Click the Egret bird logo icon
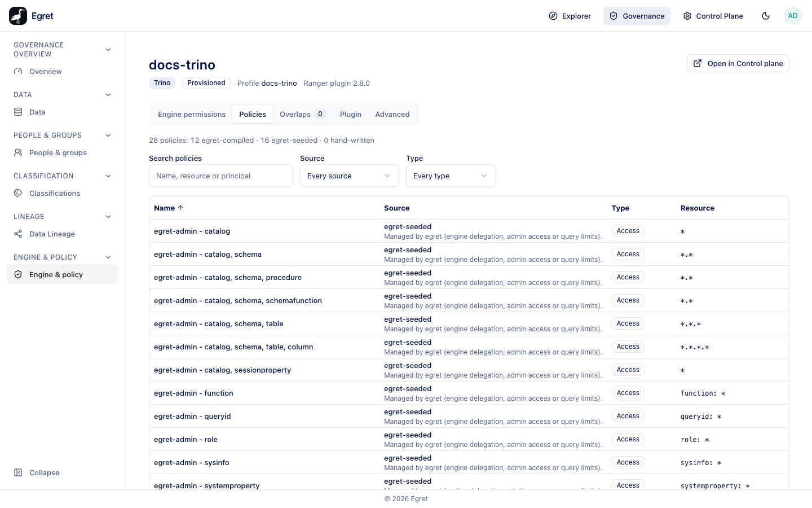The height and width of the screenshot is (508, 812). (18, 16)
